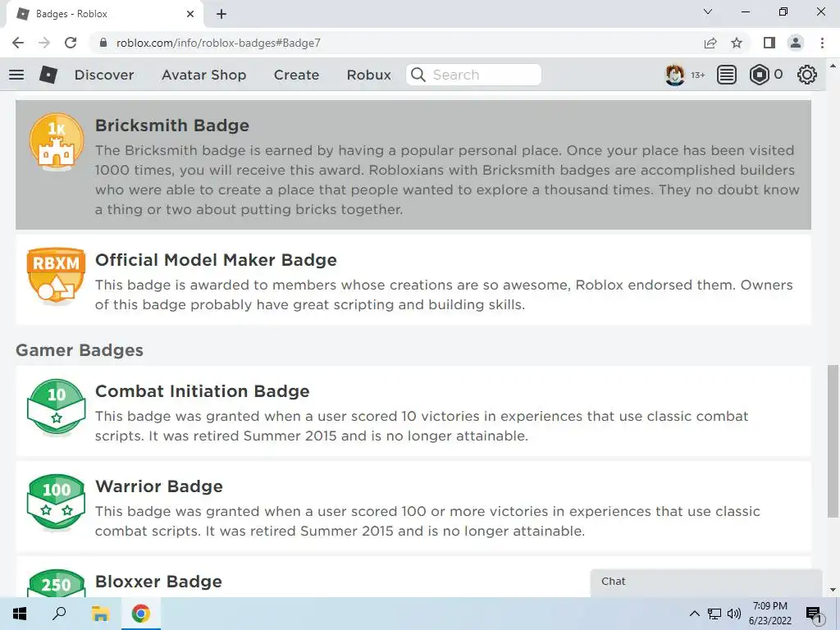Go forward in Chrome

[44, 43]
